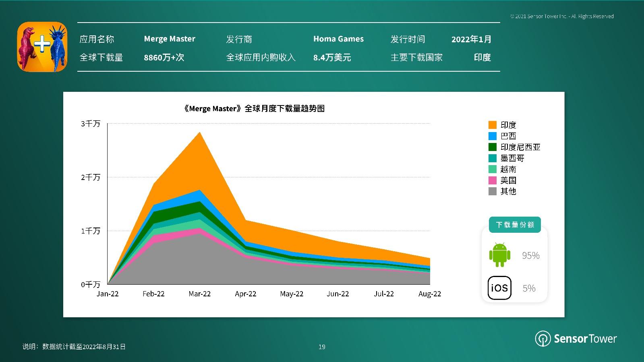Screen dimensions: 644x362
Task: Click the Android robot icon
Action: click(x=499, y=254)
